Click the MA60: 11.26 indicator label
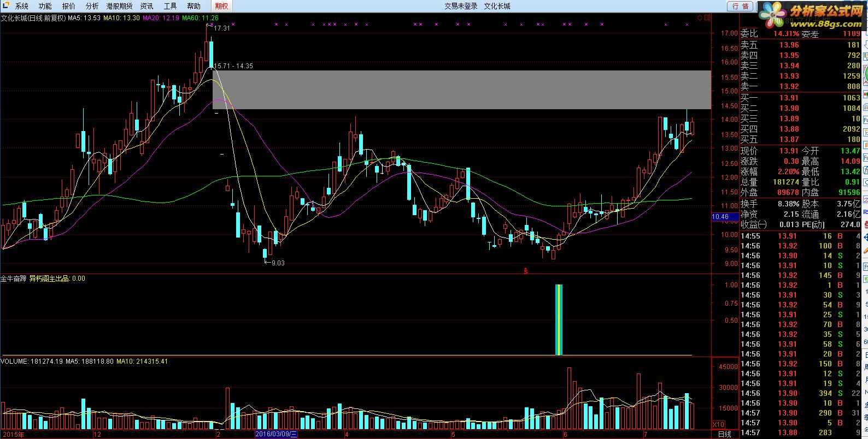868x439 pixels. click(200, 18)
